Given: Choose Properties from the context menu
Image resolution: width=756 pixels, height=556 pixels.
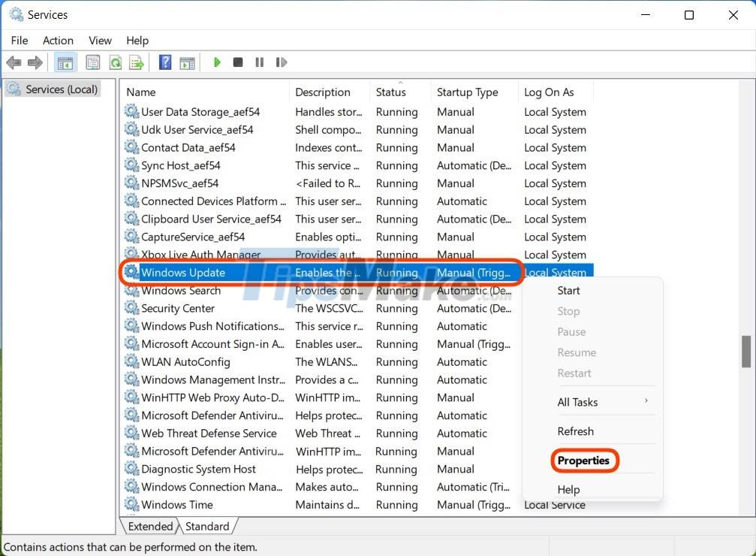Looking at the screenshot, I should (x=585, y=461).
